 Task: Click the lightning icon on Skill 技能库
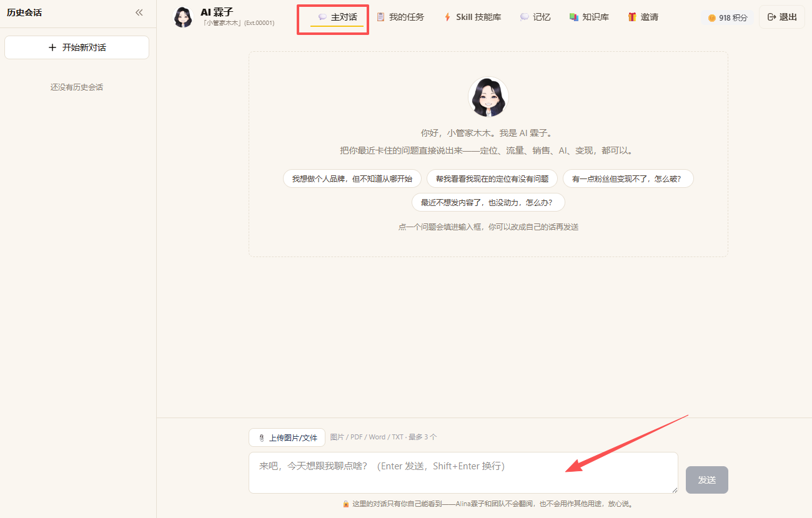tap(447, 17)
